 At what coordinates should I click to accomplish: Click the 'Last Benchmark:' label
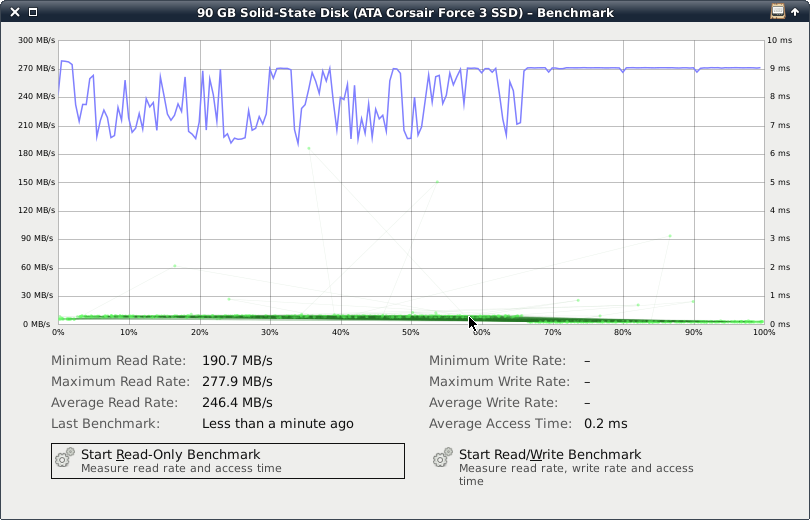tap(105, 424)
